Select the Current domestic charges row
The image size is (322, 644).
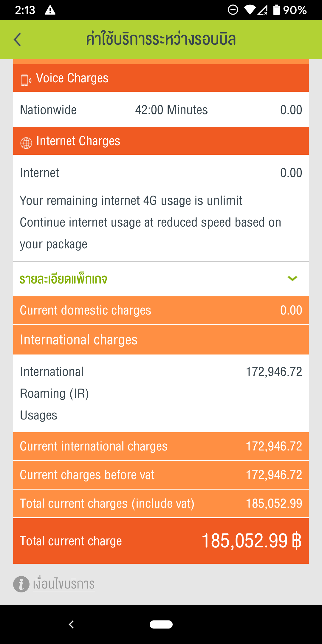[x=161, y=310]
